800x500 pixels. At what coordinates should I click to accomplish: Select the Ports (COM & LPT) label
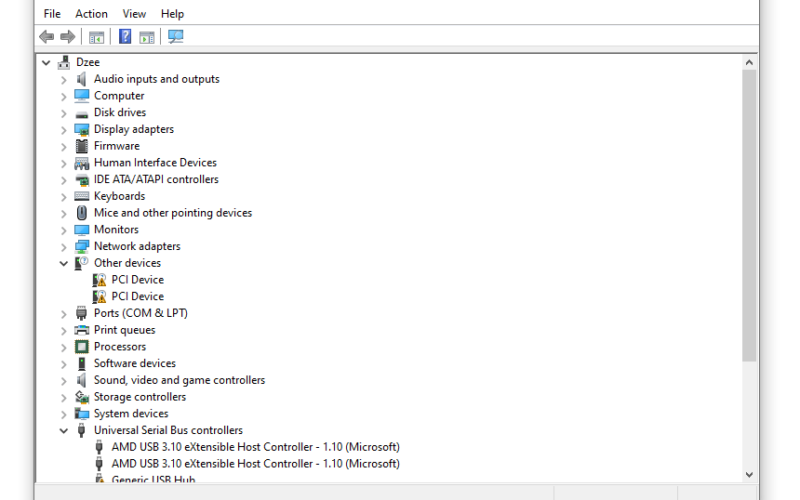(141, 313)
